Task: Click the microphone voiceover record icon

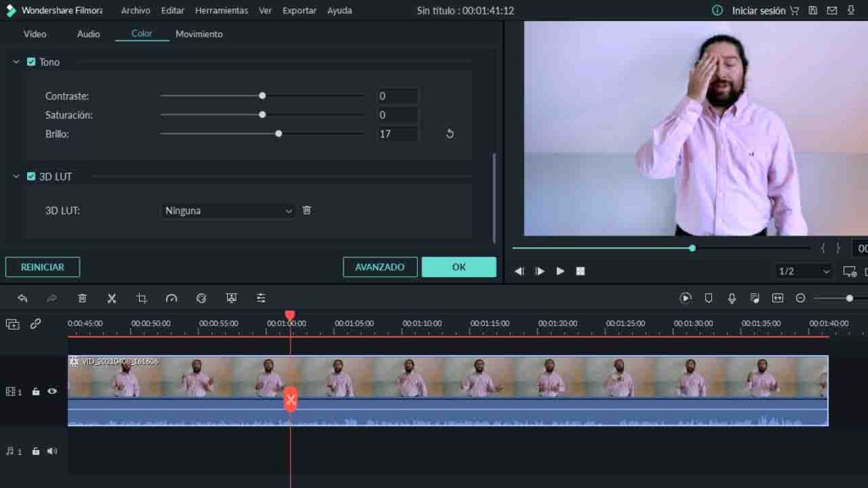Action: coord(732,298)
